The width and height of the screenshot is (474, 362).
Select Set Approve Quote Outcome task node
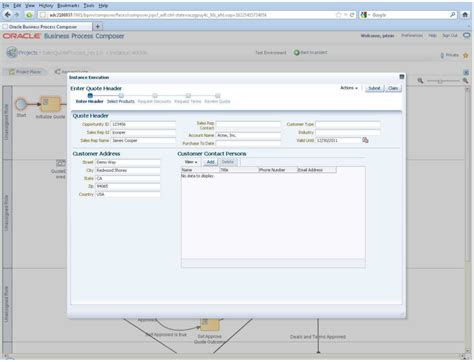tap(210, 324)
